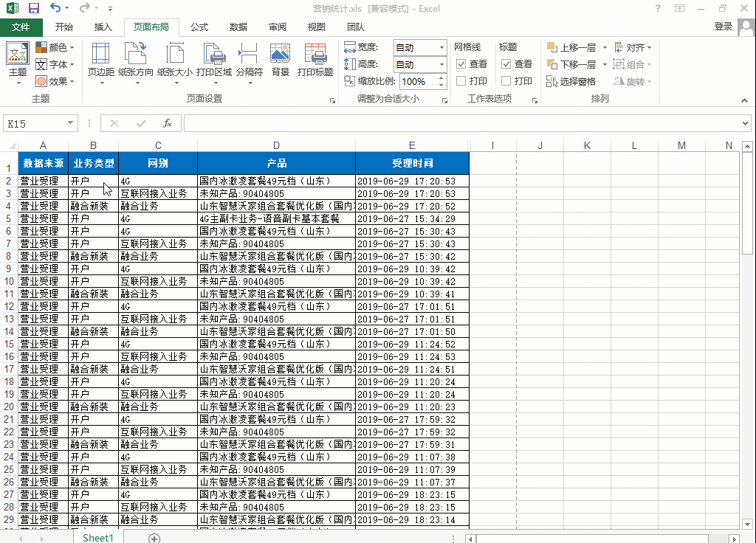Image resolution: width=756 pixels, height=543 pixels.
Task: Click the ribbon display options icon
Action: tap(679, 8)
